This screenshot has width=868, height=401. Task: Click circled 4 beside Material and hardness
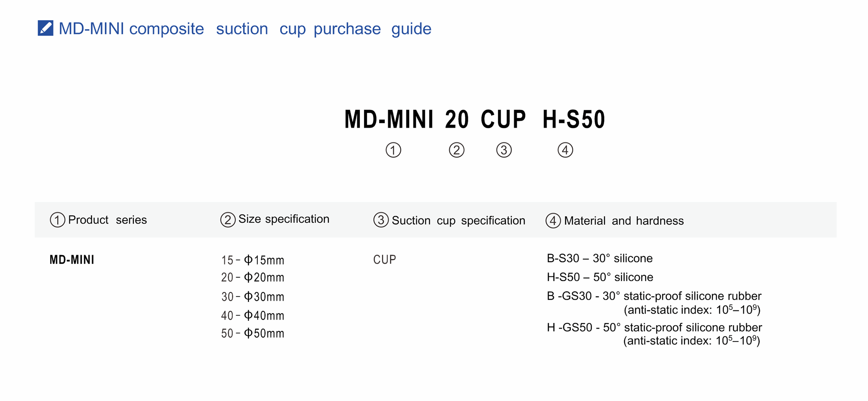pyautogui.click(x=553, y=221)
